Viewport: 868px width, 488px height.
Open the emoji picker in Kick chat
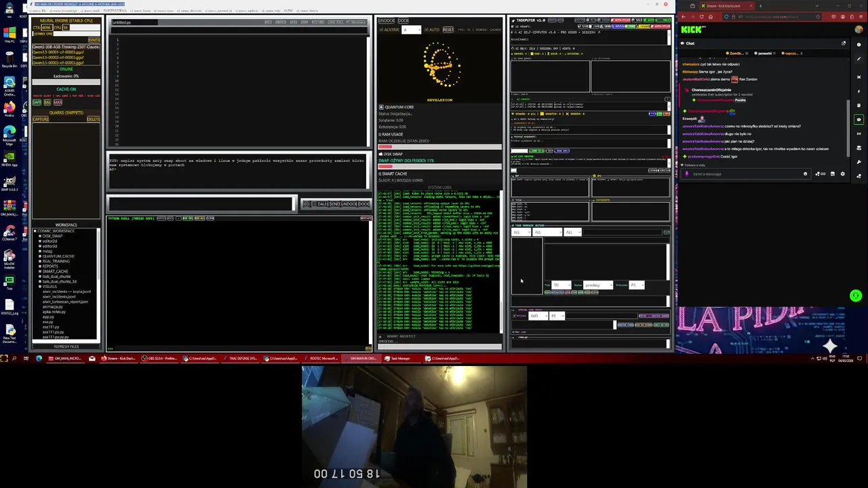click(805, 174)
